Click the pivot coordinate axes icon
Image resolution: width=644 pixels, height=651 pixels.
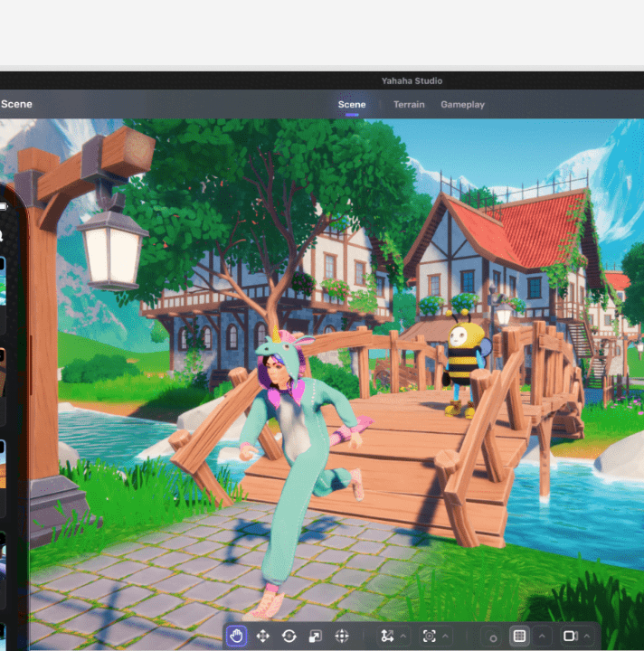tap(387, 636)
